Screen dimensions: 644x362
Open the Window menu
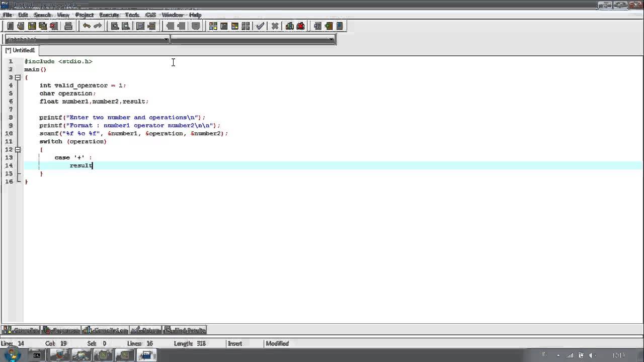[x=173, y=15]
